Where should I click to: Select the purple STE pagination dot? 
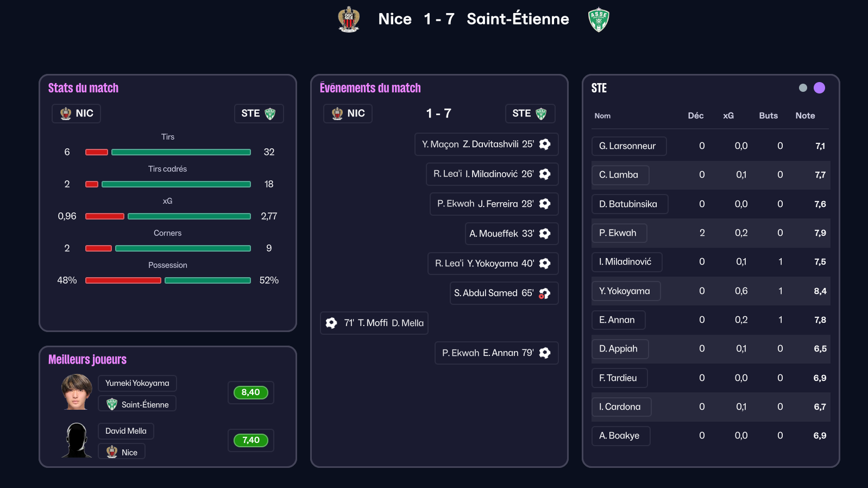(x=819, y=88)
